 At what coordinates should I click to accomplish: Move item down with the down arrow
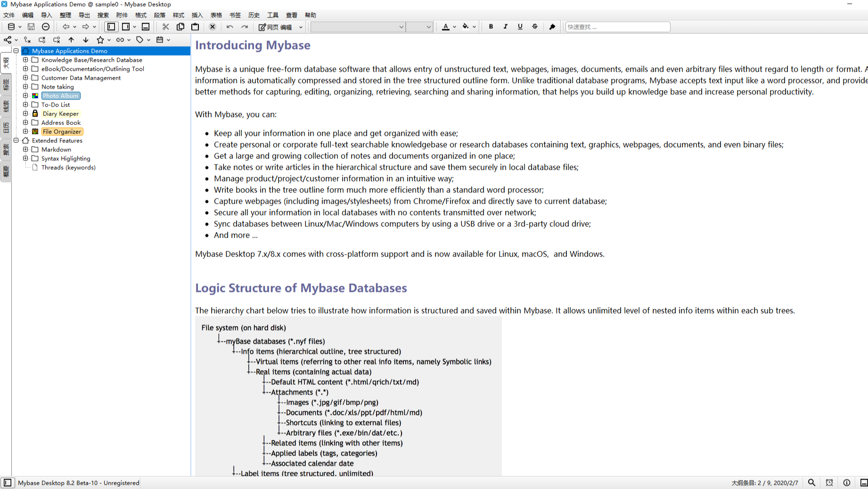(x=86, y=40)
